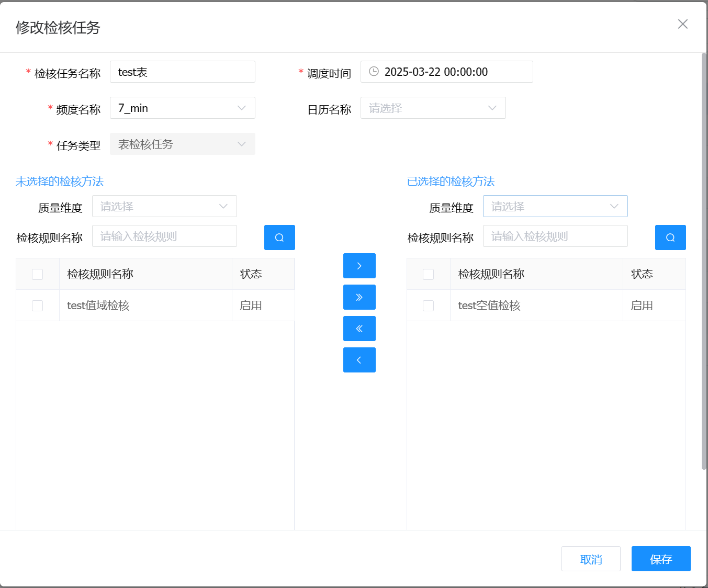This screenshot has width=708, height=588.
Task: Click the 取消 button
Action: pyautogui.click(x=591, y=559)
